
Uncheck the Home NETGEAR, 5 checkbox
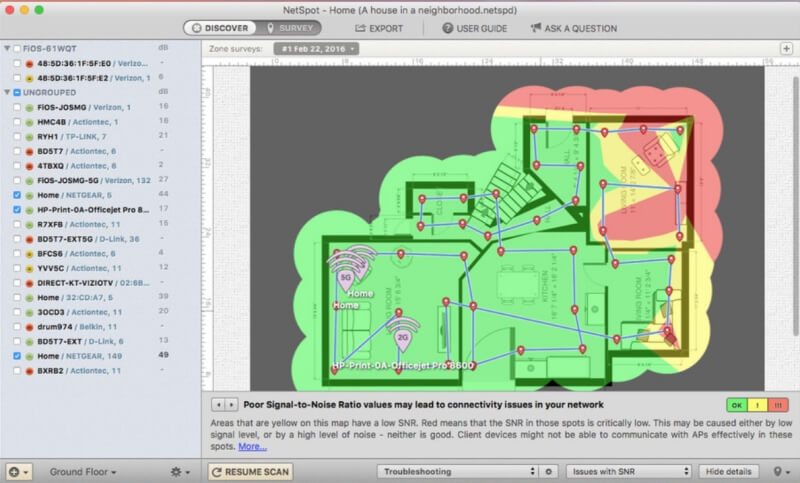point(17,195)
